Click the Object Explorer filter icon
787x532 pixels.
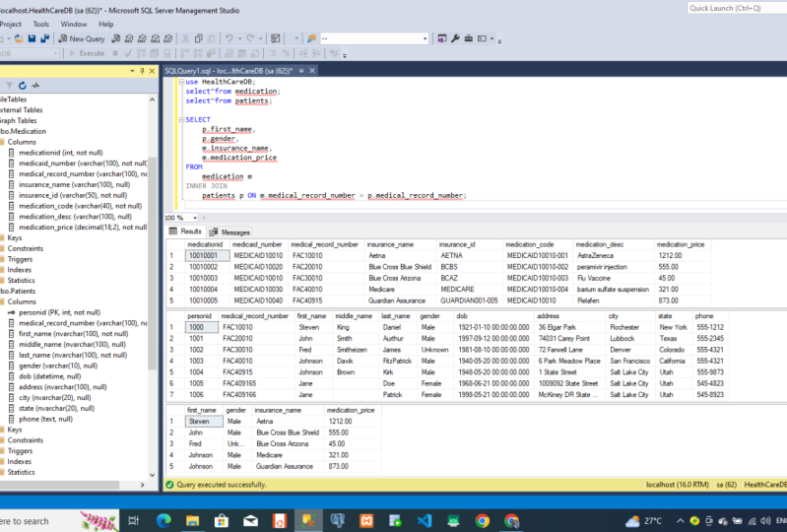(x=9, y=86)
